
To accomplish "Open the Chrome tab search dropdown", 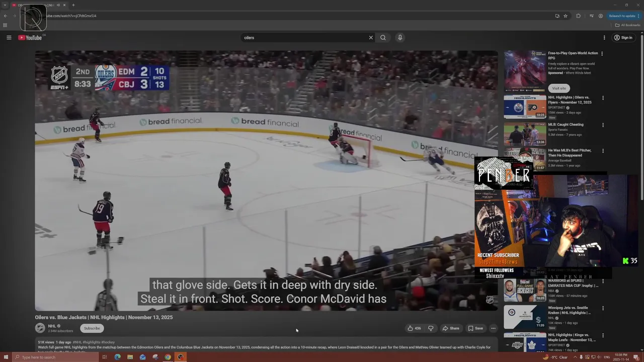I will point(5,5).
